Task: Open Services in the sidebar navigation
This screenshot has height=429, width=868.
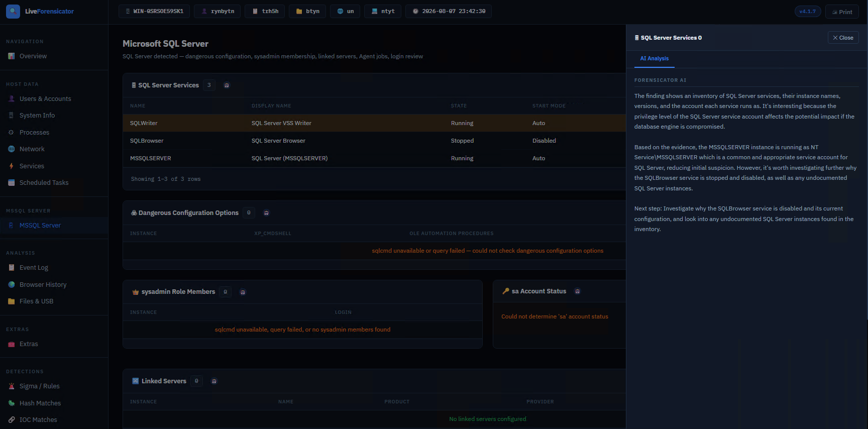Action: pyautogui.click(x=32, y=166)
